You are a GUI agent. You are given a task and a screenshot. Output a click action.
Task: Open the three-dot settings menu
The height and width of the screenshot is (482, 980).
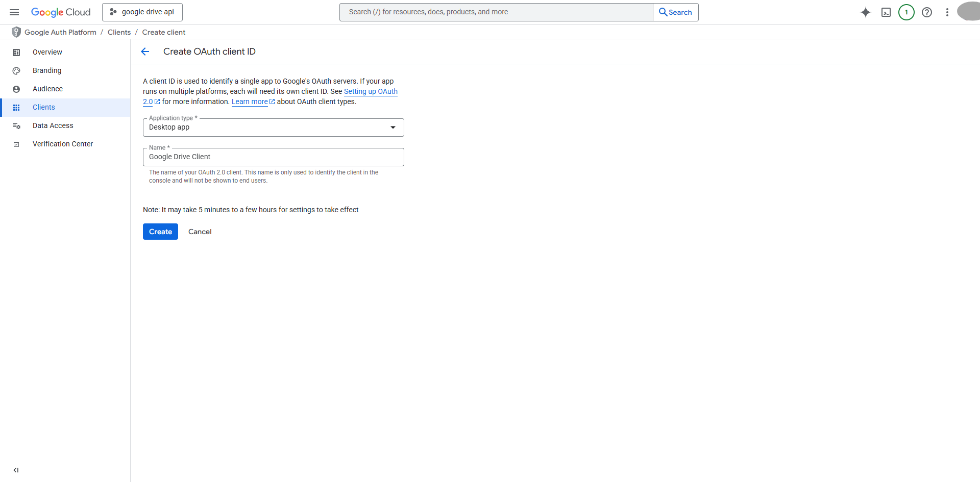947,12
